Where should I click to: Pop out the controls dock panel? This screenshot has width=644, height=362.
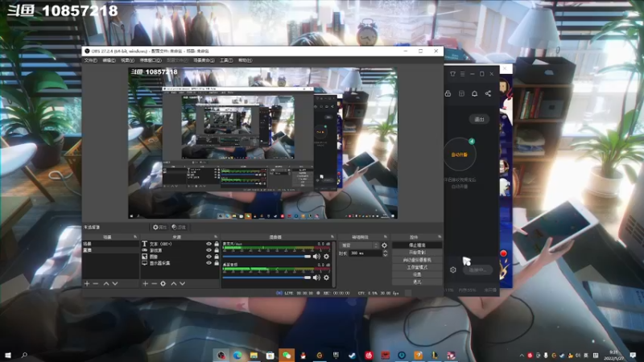coord(440,237)
